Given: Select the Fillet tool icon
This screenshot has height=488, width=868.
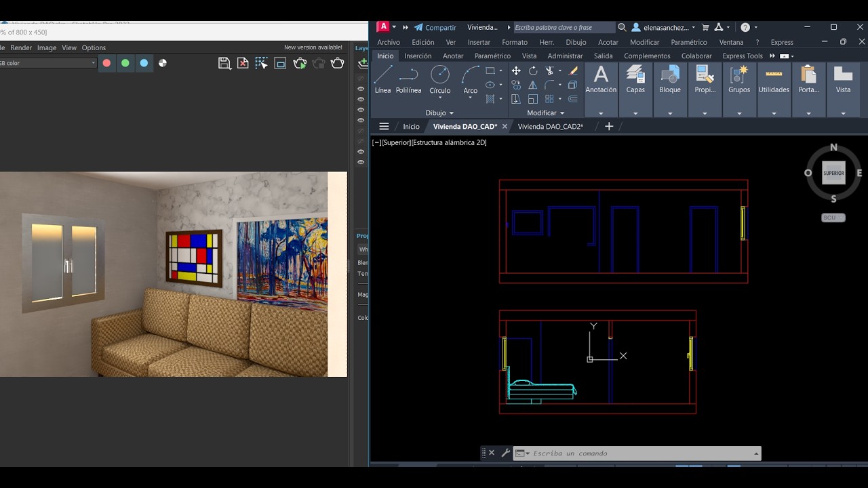Looking at the screenshot, I should tap(549, 85).
